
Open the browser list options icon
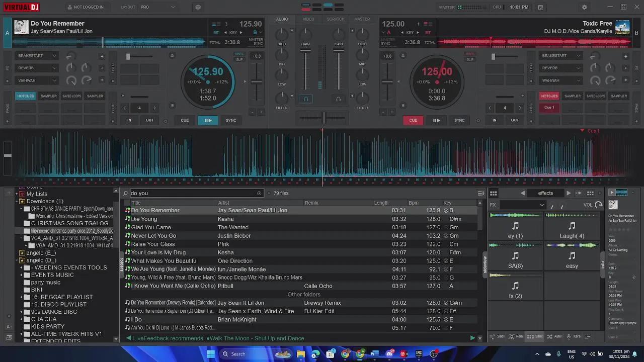[x=480, y=193]
